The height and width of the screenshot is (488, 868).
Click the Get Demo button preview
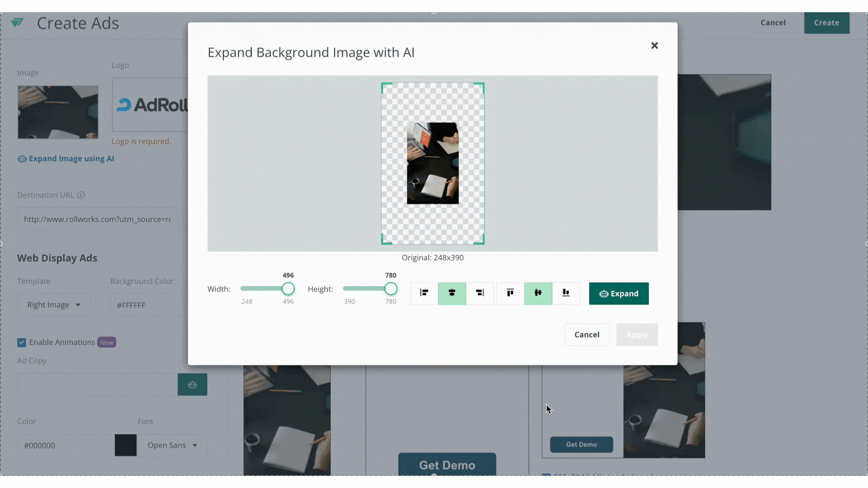click(x=581, y=444)
